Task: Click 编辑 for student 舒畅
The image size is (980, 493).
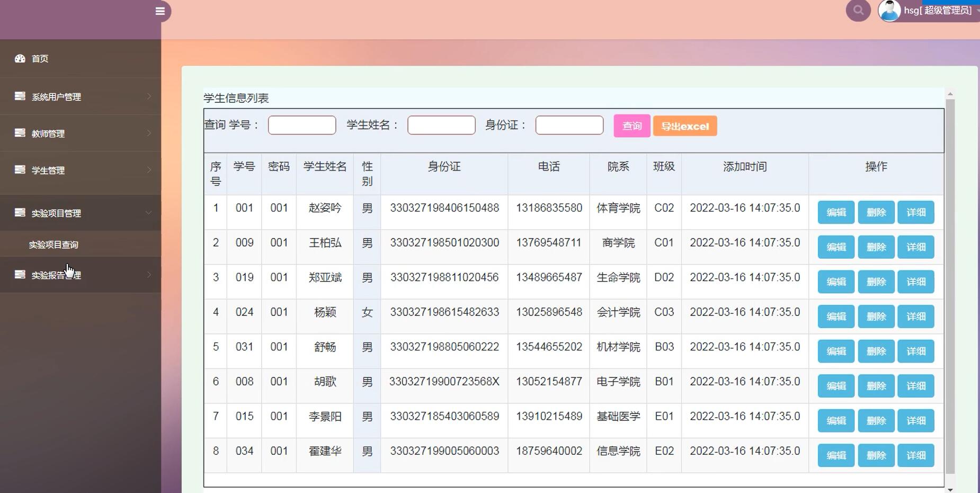Action: (x=836, y=351)
